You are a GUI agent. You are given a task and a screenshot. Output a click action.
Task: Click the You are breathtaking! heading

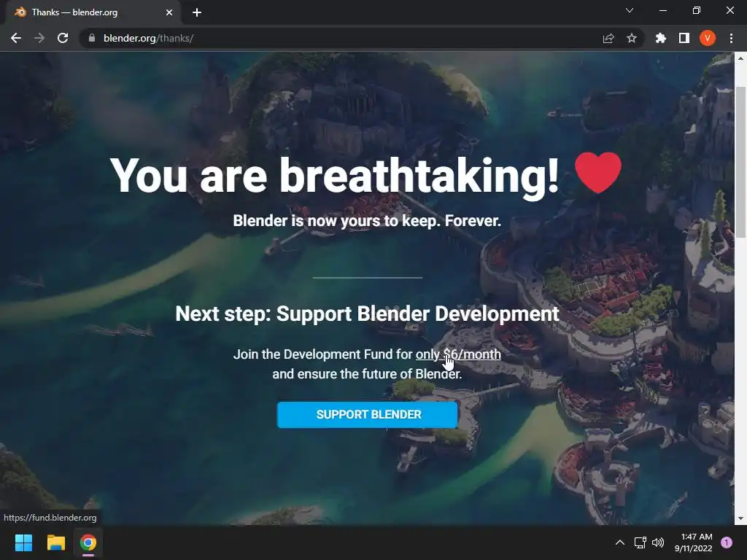click(334, 175)
